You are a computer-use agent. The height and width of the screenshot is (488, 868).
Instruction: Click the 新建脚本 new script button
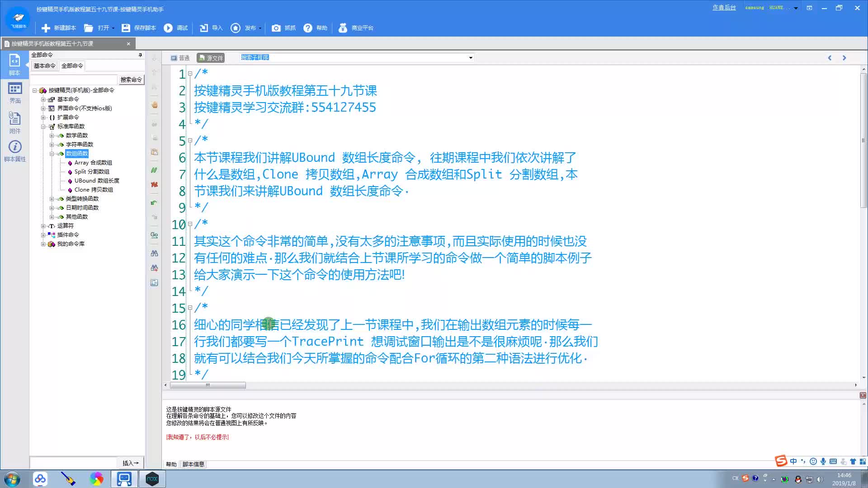(59, 28)
